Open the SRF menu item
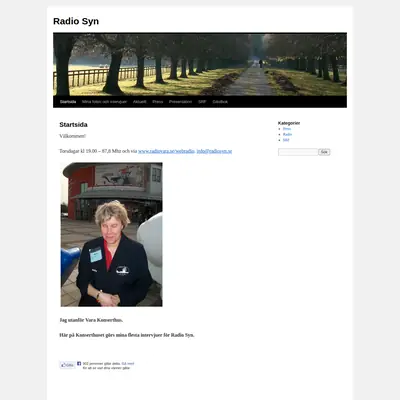 [202, 102]
